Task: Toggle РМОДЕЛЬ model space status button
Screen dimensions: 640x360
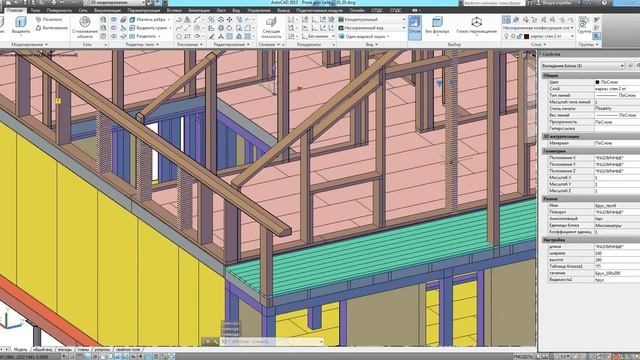Action: tap(524, 357)
